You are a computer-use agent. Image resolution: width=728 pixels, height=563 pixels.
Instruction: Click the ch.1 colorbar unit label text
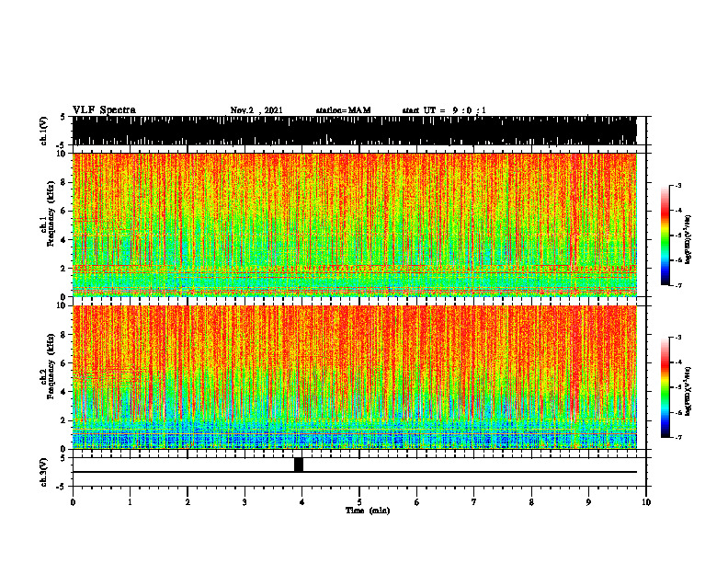pyautogui.click(x=688, y=239)
